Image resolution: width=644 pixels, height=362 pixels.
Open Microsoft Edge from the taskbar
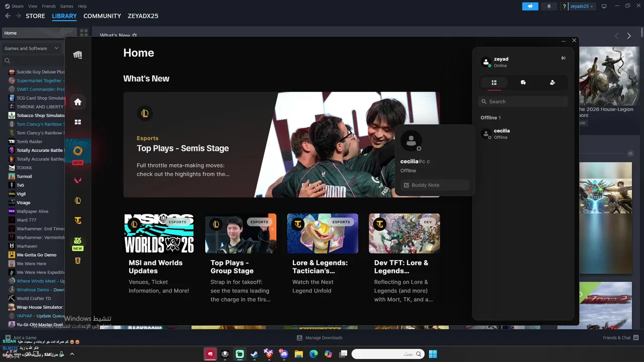click(x=313, y=354)
